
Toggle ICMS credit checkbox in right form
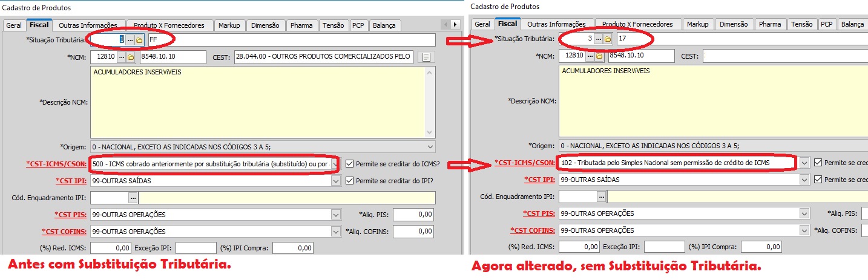pos(818,163)
